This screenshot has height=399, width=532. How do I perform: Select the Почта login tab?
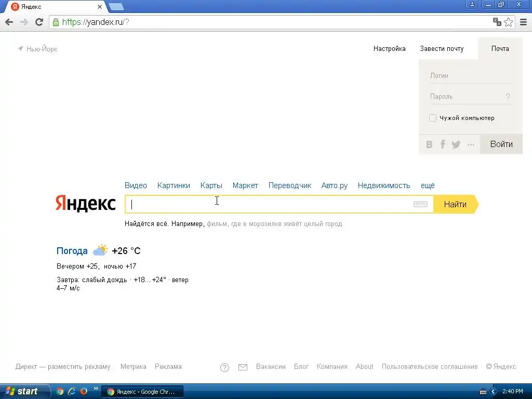click(500, 48)
